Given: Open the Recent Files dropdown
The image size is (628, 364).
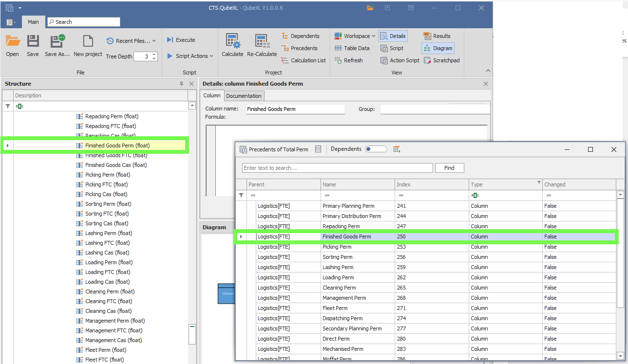Looking at the screenshot, I should click(x=132, y=41).
